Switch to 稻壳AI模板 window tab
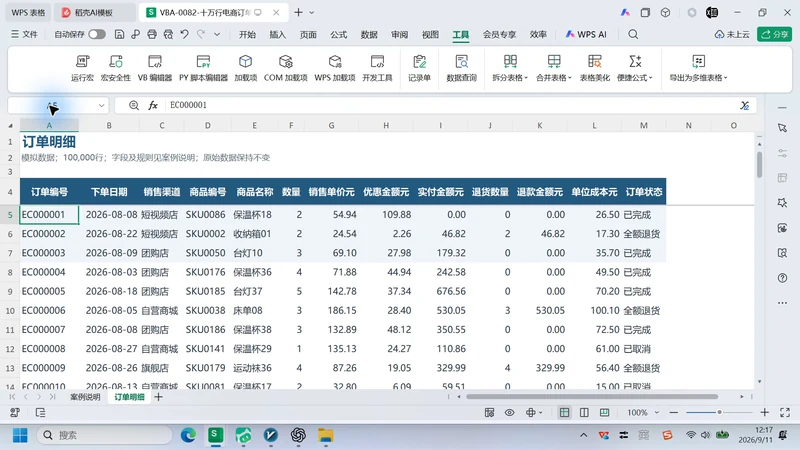 (94, 12)
